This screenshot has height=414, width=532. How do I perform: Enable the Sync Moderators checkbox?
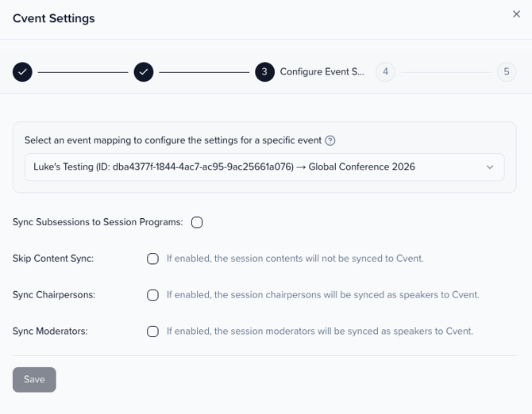coord(152,332)
